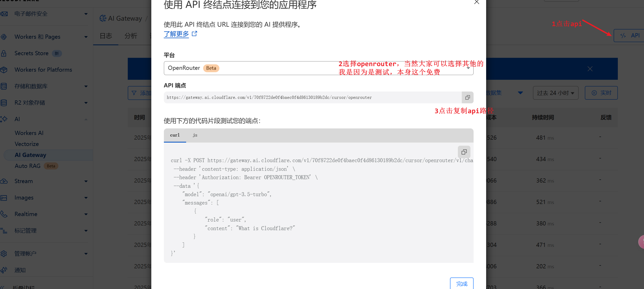Open the platform dropdown showing OpenRouter
Viewport: 644px width, 289px height.
(x=319, y=68)
